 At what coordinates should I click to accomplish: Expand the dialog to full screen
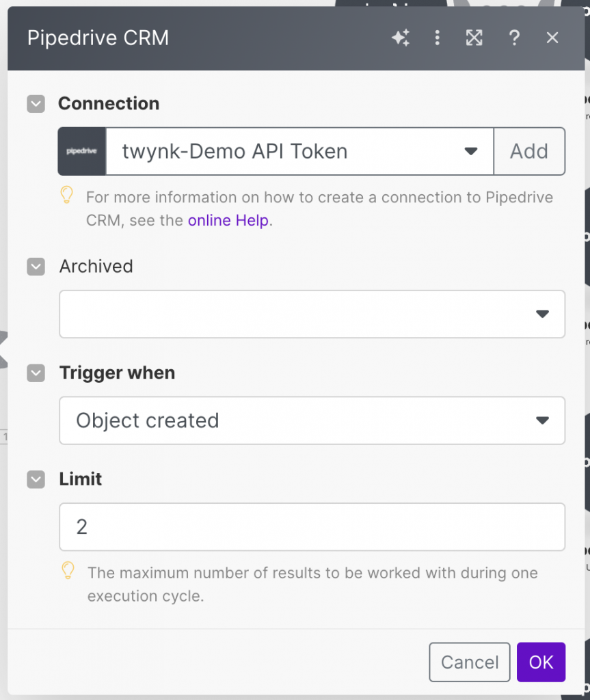coord(474,38)
